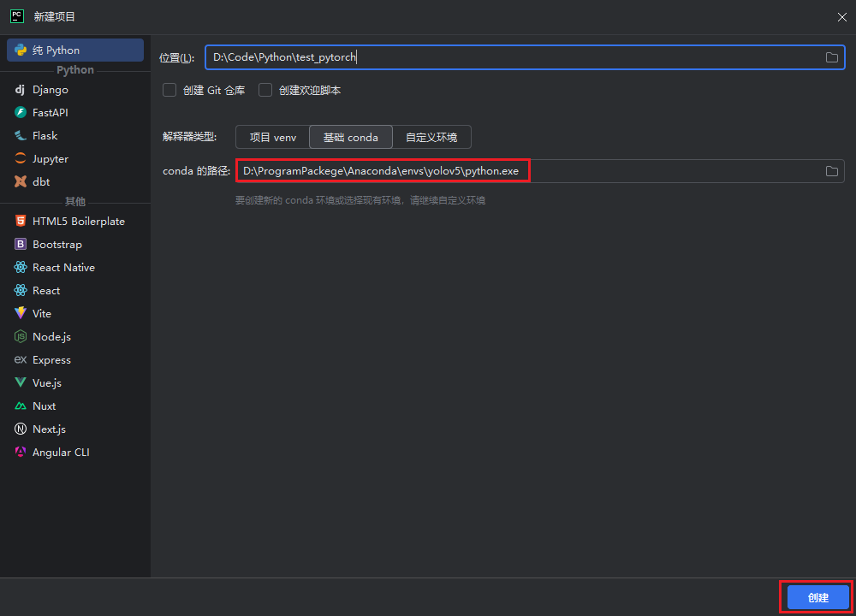Click the 位置 project location field
Screen dimensions: 856x616
pyautogui.click(x=514, y=57)
